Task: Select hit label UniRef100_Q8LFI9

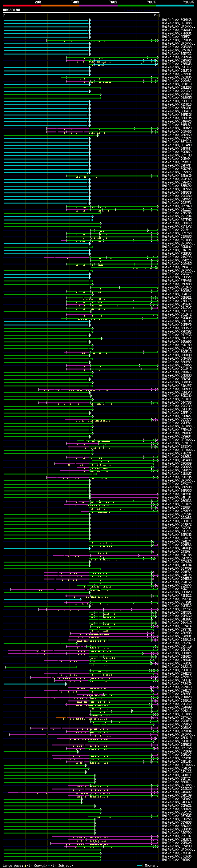Action: (177, 71)
